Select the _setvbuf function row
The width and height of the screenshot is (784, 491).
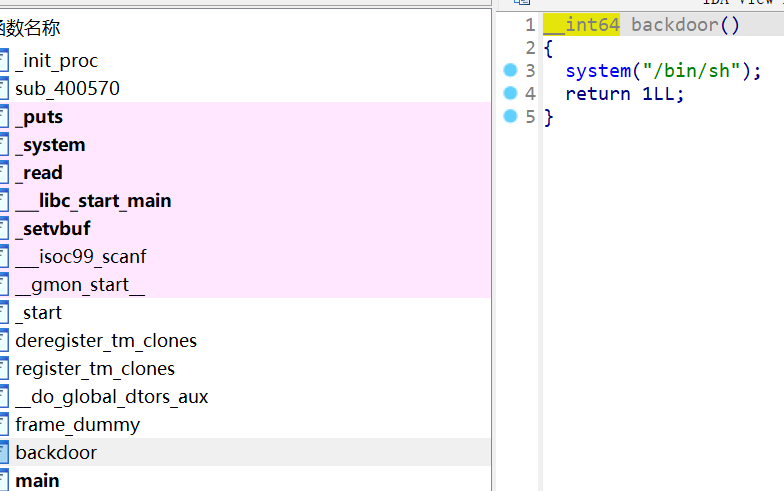pyautogui.click(x=245, y=228)
